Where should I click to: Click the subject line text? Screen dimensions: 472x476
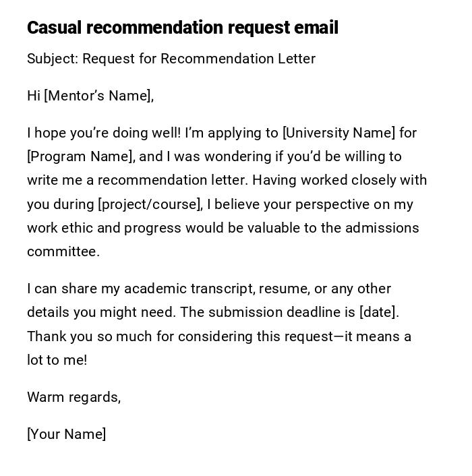(171, 59)
